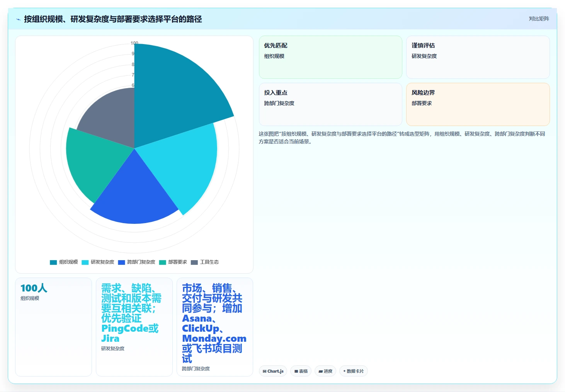Open the 谨慎评估 card
Viewport: 565px width, 392px height.
(478, 57)
